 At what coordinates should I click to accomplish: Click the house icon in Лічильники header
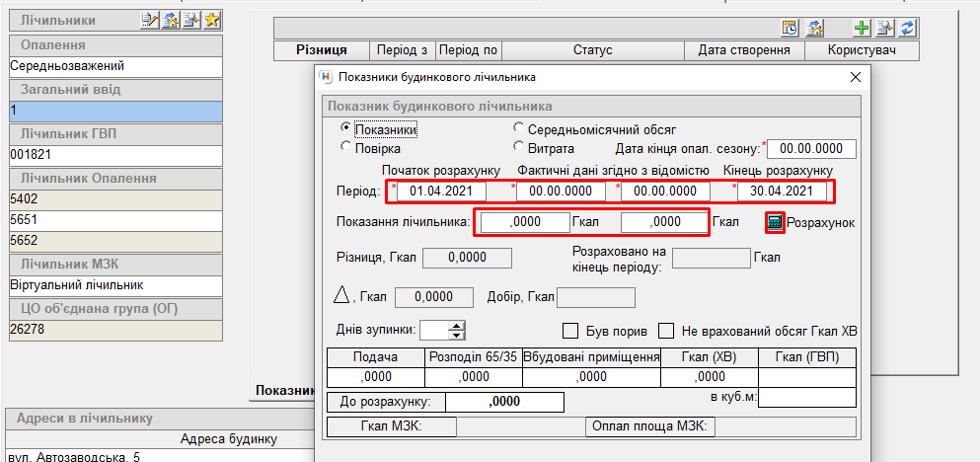pyautogui.click(x=171, y=20)
